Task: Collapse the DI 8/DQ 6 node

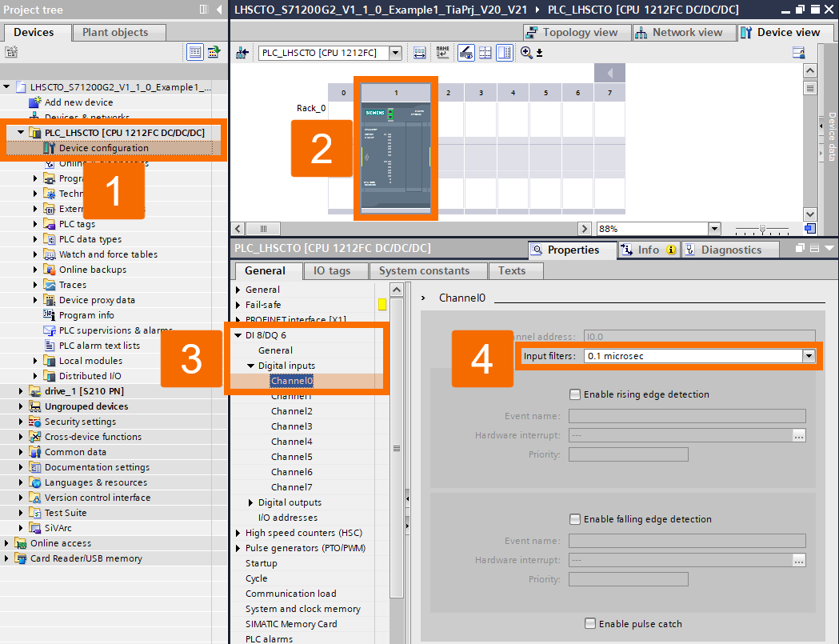Action: pyautogui.click(x=238, y=335)
